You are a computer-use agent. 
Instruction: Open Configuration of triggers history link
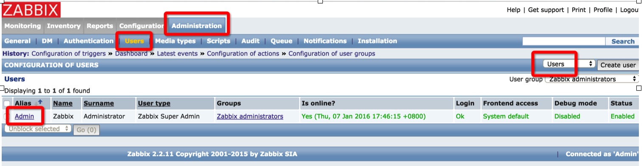68,54
